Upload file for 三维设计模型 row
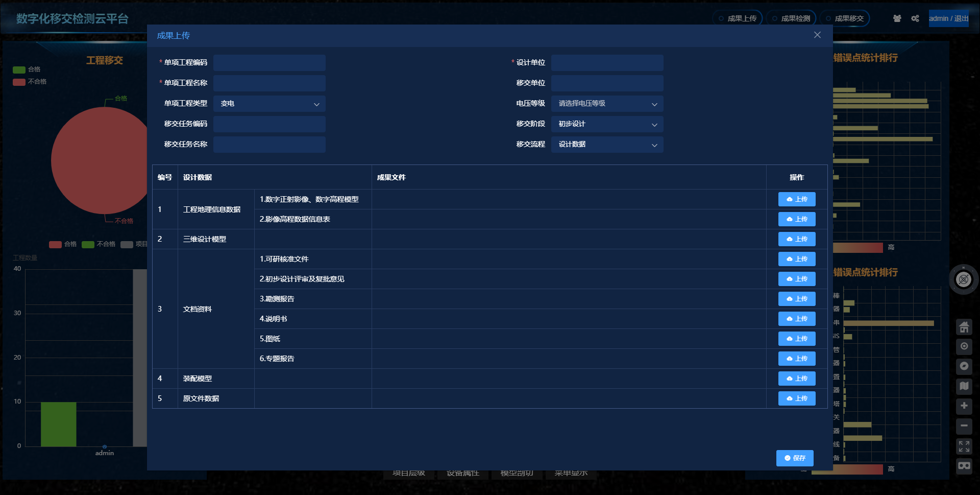This screenshot has height=495, width=980. coord(797,239)
